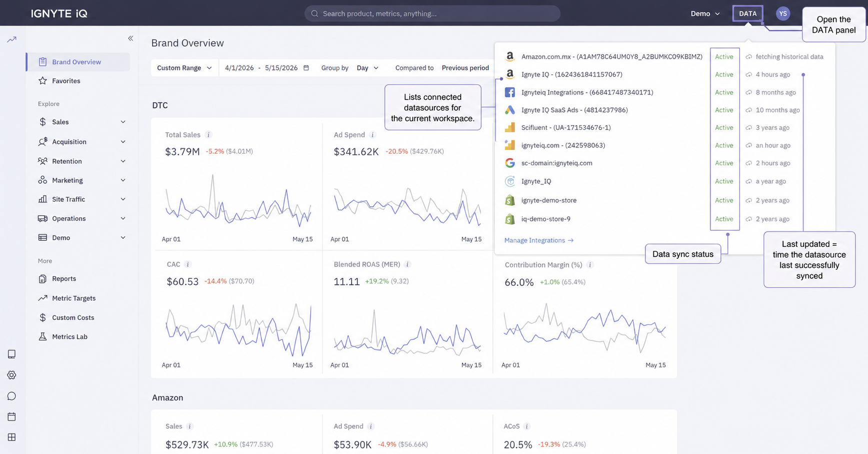Click the '10 months ago' sync time

(x=777, y=110)
